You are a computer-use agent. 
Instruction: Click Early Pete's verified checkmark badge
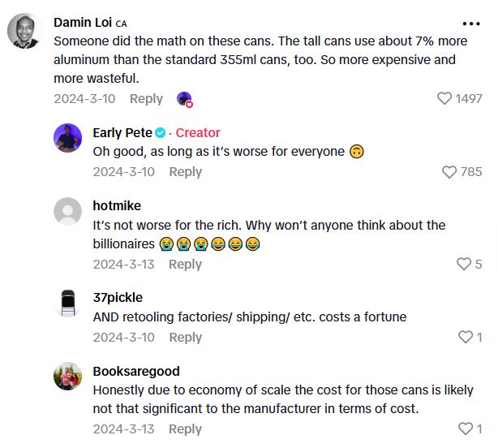(x=161, y=132)
